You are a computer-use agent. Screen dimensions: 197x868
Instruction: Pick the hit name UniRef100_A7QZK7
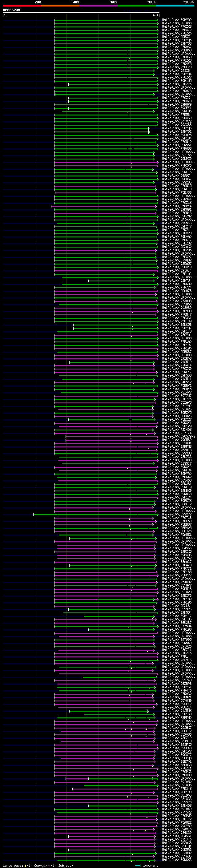[x=177, y=78]
